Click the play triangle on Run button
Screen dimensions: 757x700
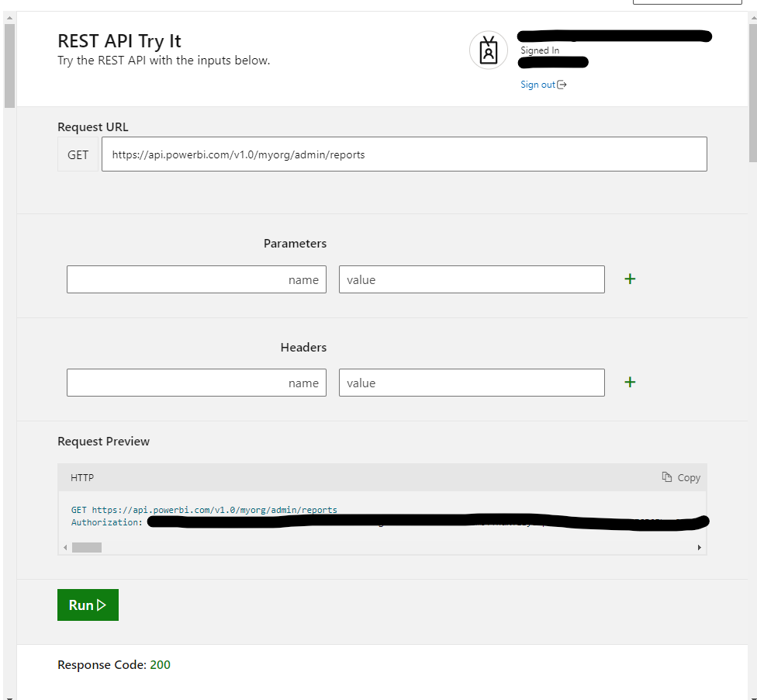click(102, 605)
